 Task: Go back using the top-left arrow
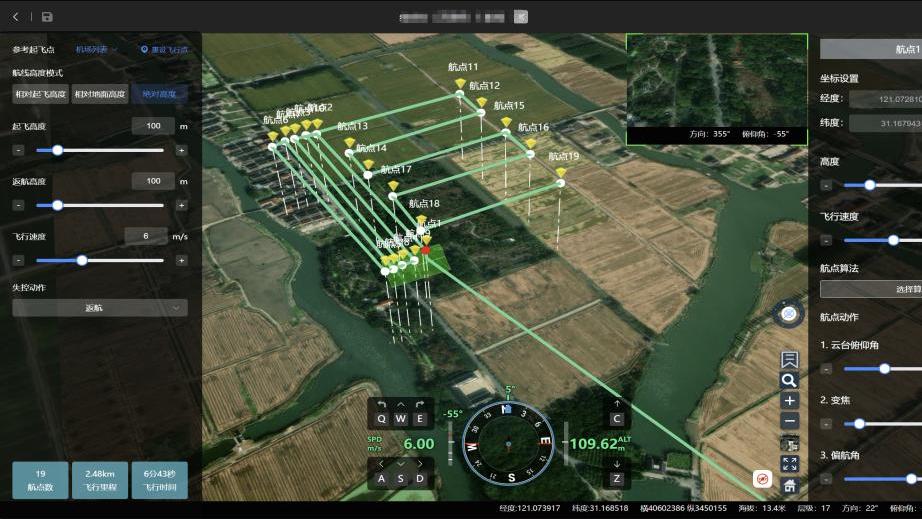(x=16, y=17)
